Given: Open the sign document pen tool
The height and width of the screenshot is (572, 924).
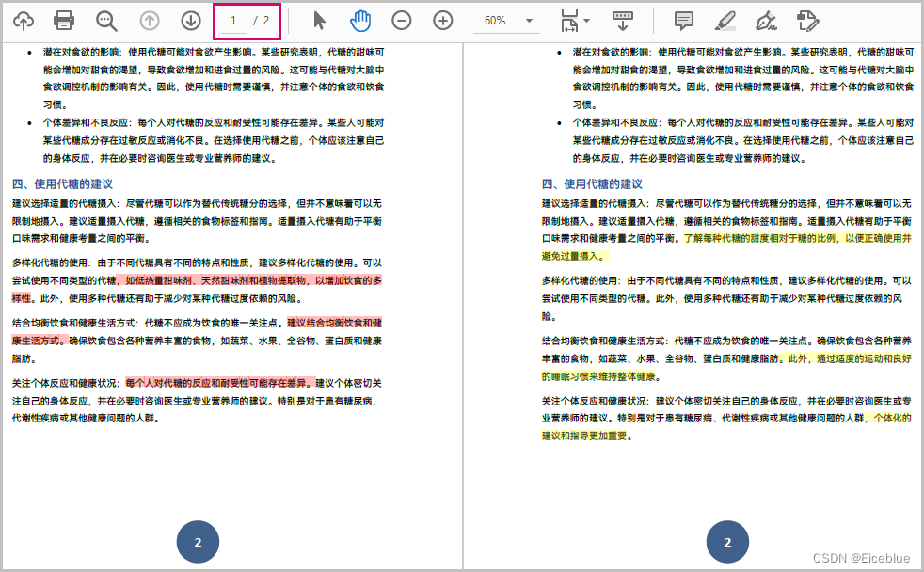Looking at the screenshot, I should coord(766,21).
